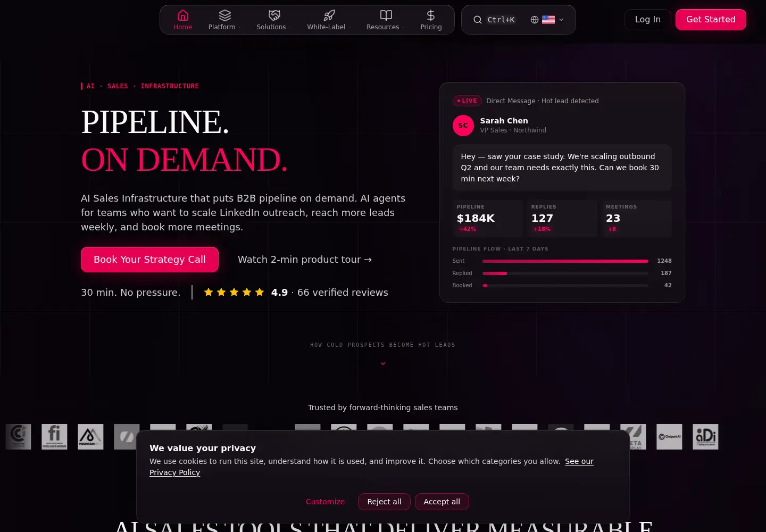Open the Platform menu

(x=224, y=20)
